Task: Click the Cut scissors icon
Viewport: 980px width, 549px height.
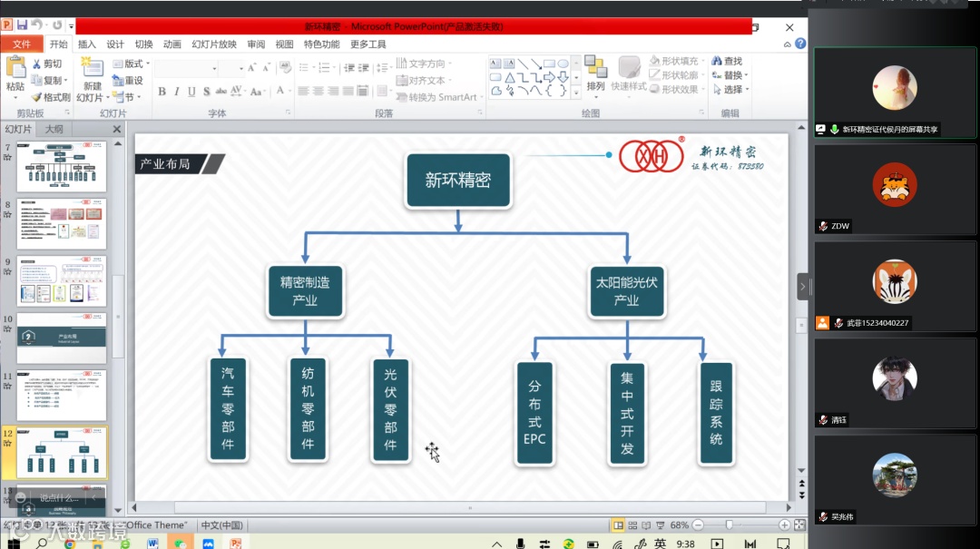Action: 37,64
